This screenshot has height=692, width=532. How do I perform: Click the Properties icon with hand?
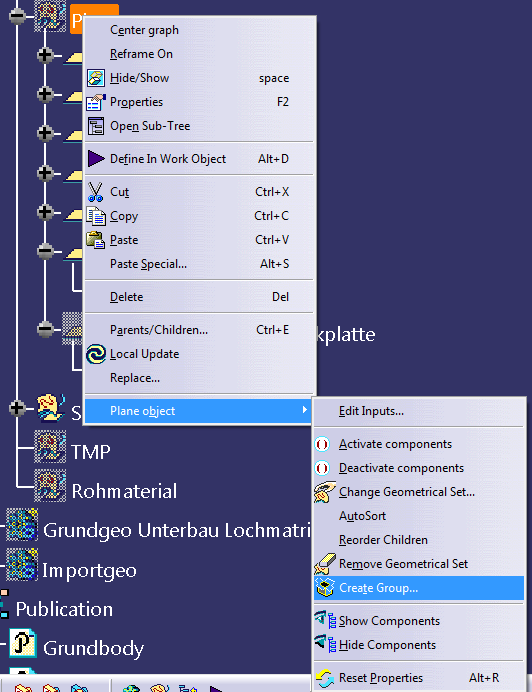[95, 102]
